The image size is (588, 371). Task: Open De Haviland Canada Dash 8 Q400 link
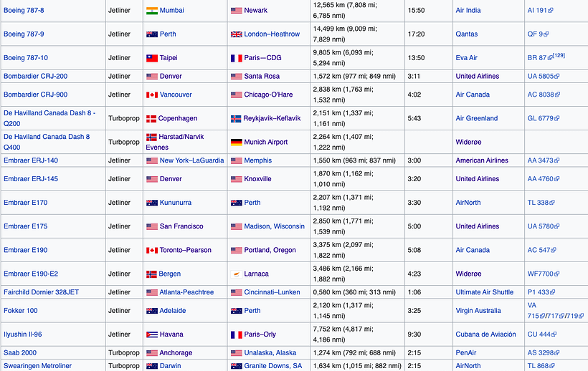(47, 142)
